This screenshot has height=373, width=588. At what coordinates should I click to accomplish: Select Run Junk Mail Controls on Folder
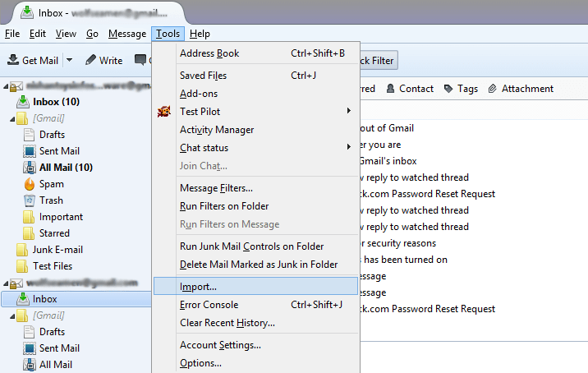pos(255,246)
